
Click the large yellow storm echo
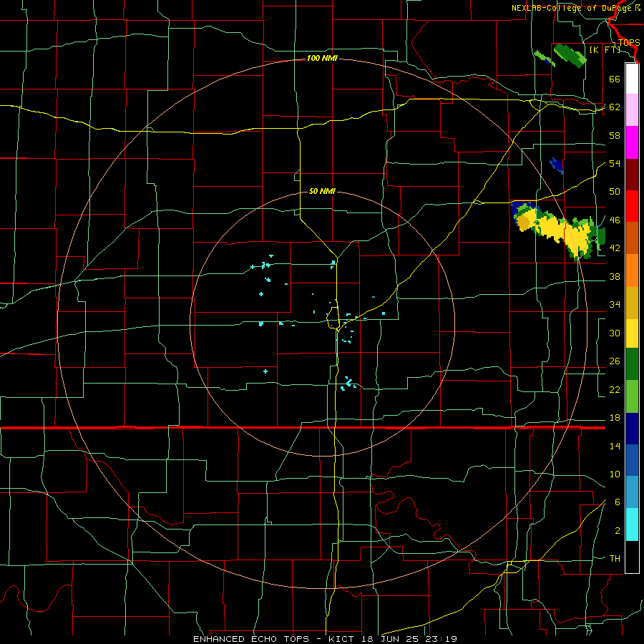559,230
